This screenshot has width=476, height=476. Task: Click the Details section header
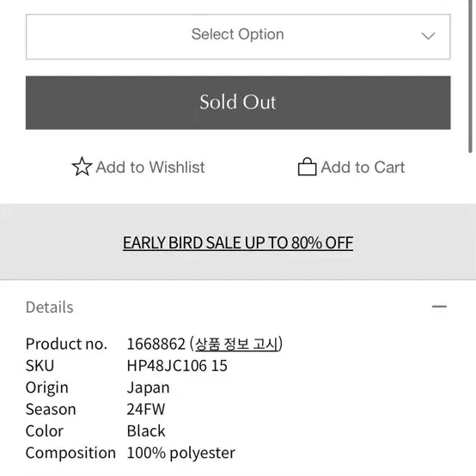click(50, 307)
